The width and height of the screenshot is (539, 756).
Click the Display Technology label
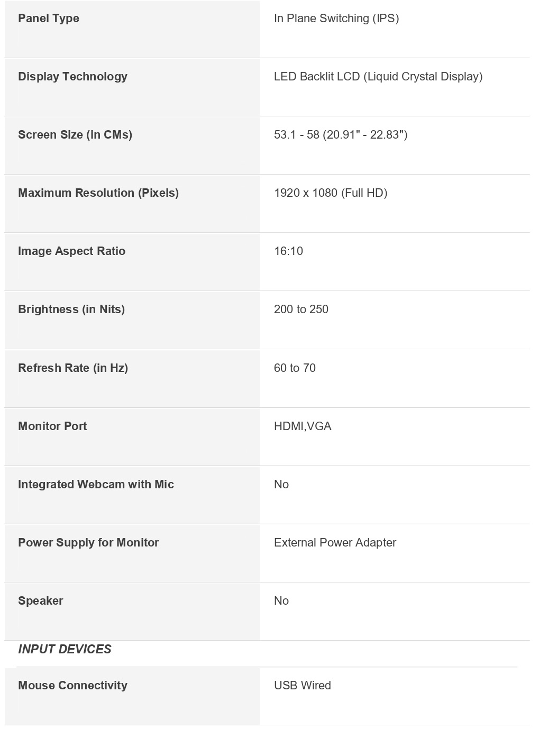72,77
